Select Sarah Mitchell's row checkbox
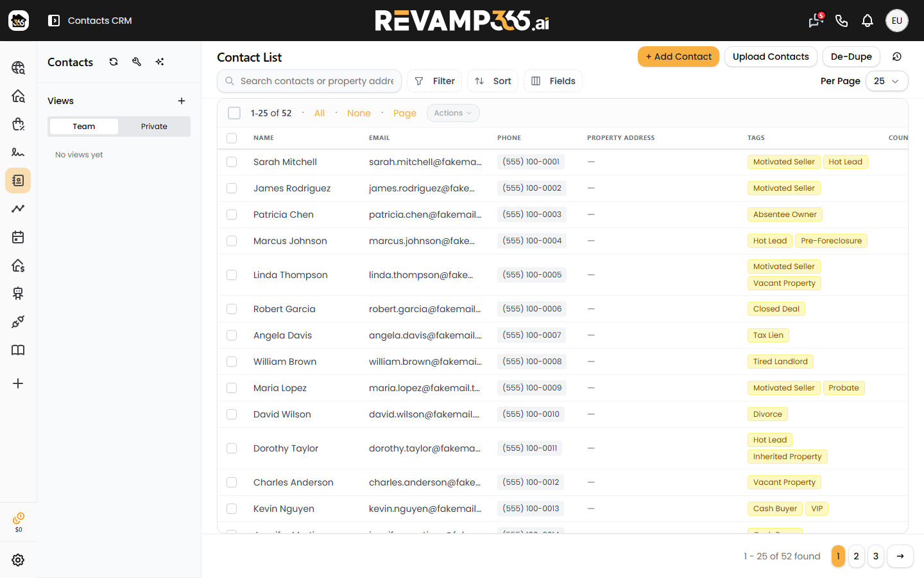The width and height of the screenshot is (924, 578). click(x=232, y=162)
